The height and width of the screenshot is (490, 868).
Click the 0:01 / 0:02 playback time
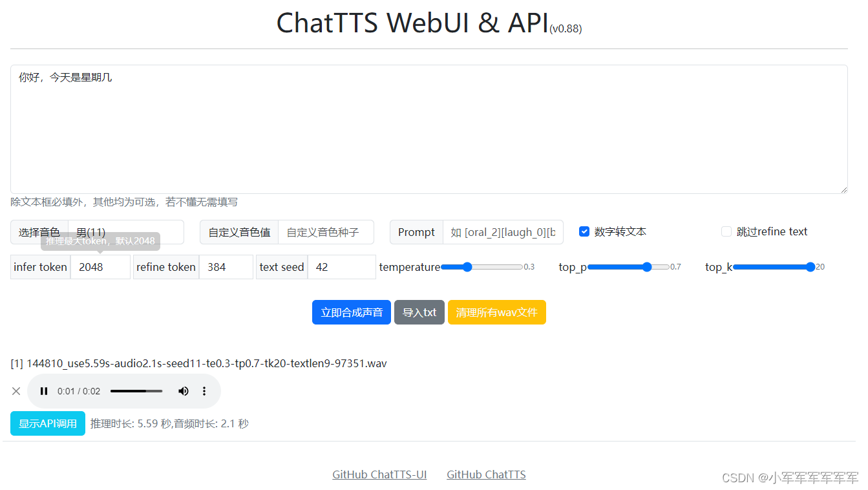[x=79, y=391]
